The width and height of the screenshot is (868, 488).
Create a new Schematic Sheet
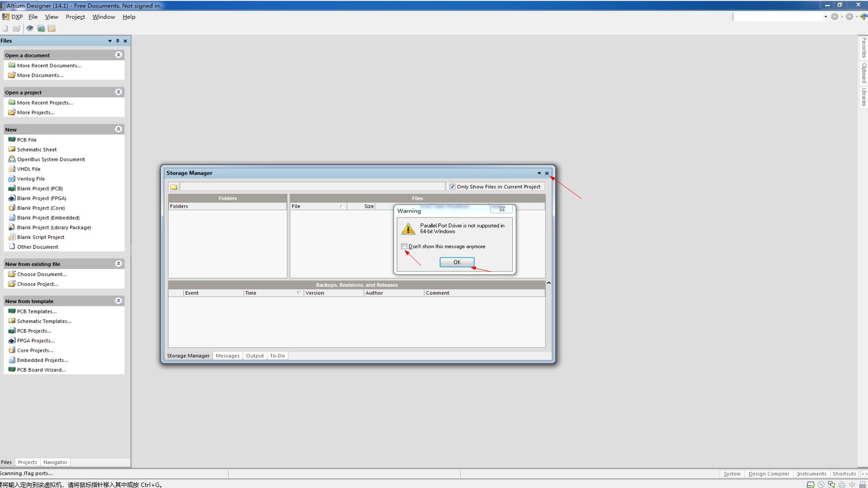tap(37, 149)
